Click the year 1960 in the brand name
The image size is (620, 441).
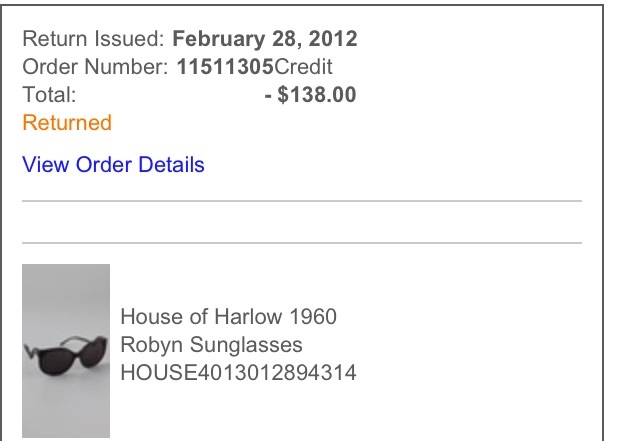313,316
